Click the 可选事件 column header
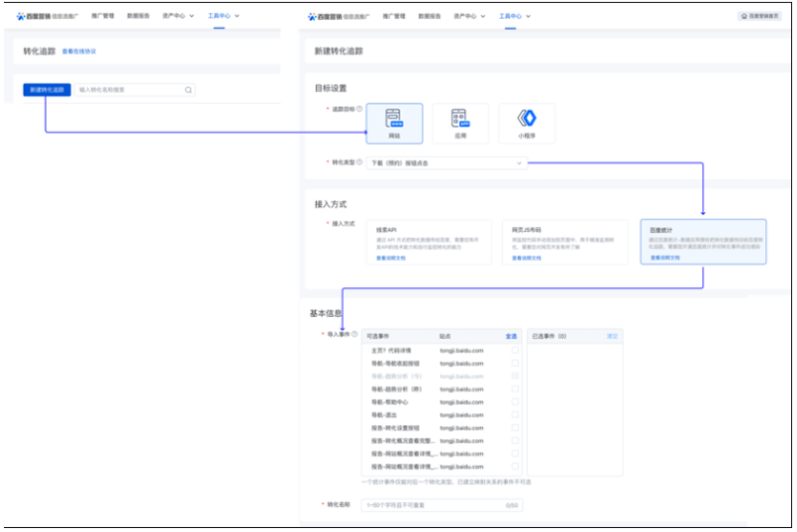The height and width of the screenshot is (532, 797). click(378, 337)
